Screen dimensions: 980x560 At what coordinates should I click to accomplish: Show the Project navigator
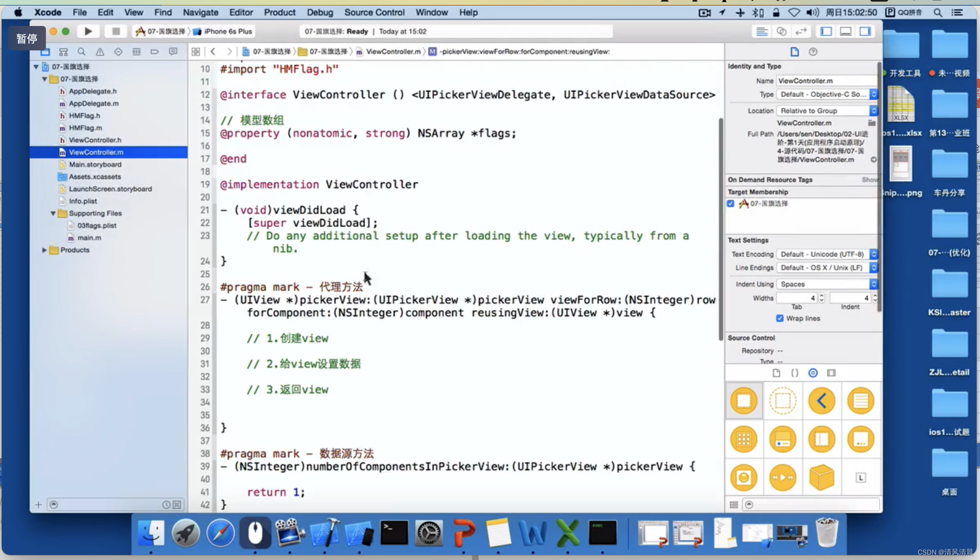(x=45, y=52)
